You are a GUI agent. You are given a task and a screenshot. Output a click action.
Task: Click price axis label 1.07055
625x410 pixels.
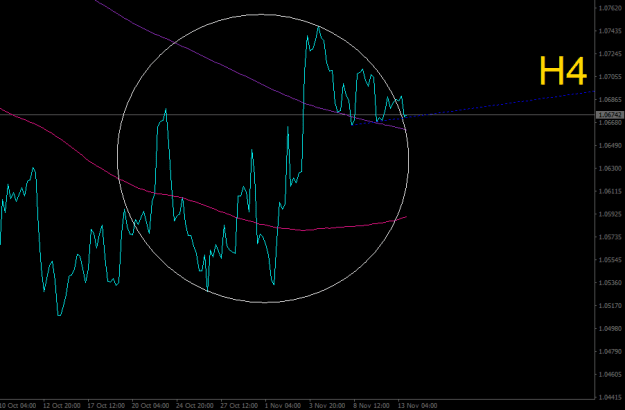611,77
